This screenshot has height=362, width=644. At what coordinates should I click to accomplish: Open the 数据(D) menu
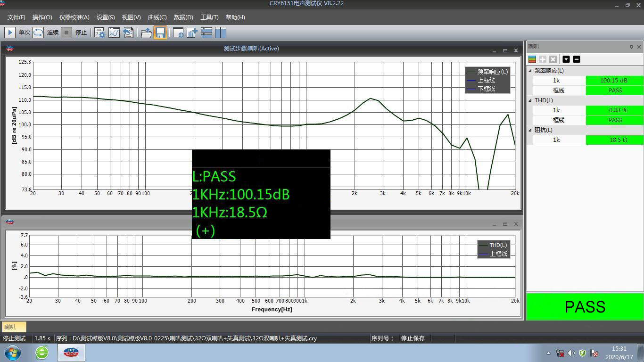click(x=183, y=17)
